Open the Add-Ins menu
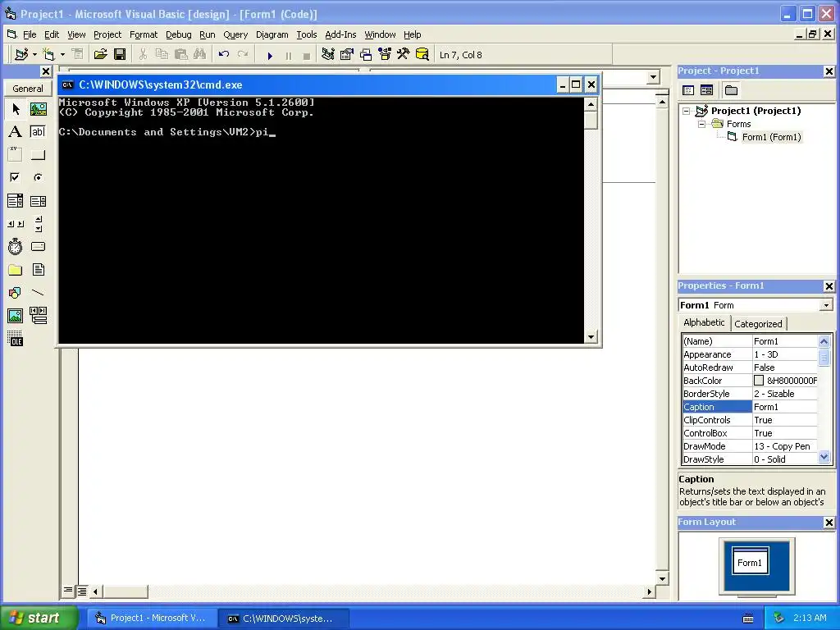 point(340,34)
